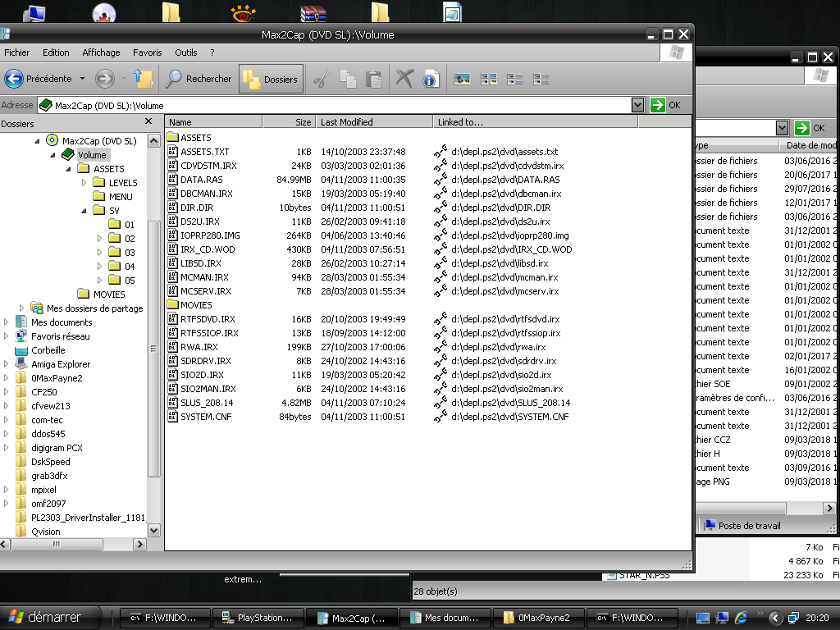
Task: Click the forward navigation arrow icon
Action: pyautogui.click(x=104, y=79)
